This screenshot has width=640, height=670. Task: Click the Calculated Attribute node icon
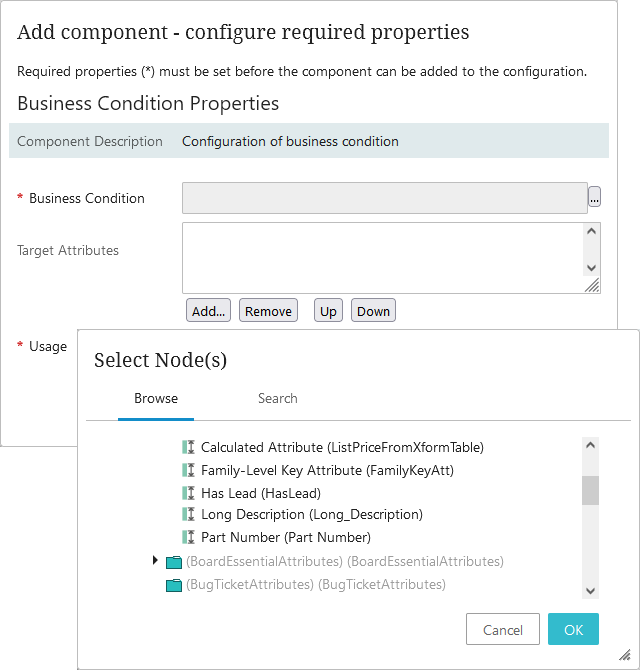(187, 447)
